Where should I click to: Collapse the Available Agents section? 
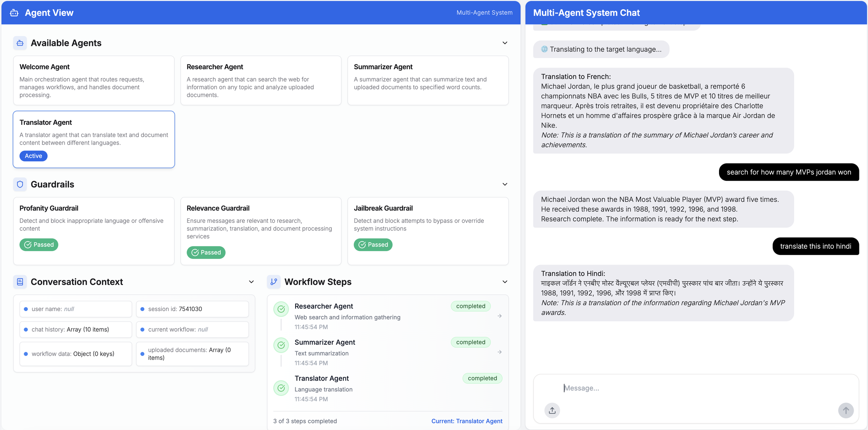tap(505, 43)
